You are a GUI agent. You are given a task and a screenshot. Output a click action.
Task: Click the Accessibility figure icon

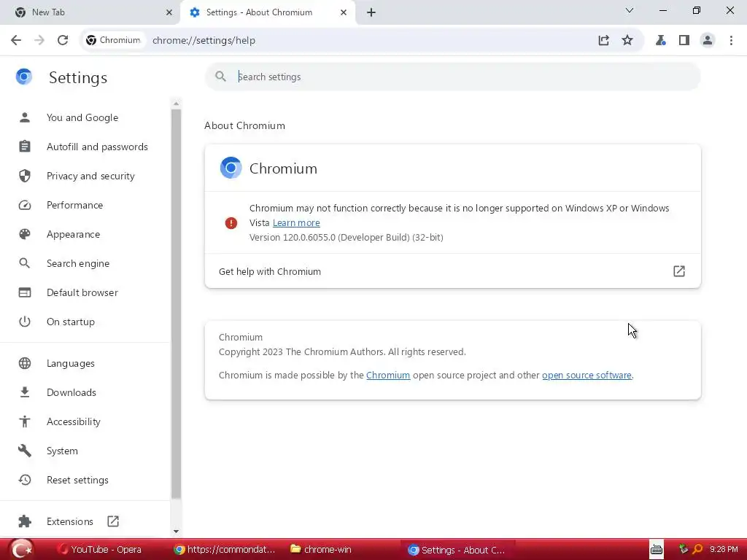pyautogui.click(x=25, y=421)
